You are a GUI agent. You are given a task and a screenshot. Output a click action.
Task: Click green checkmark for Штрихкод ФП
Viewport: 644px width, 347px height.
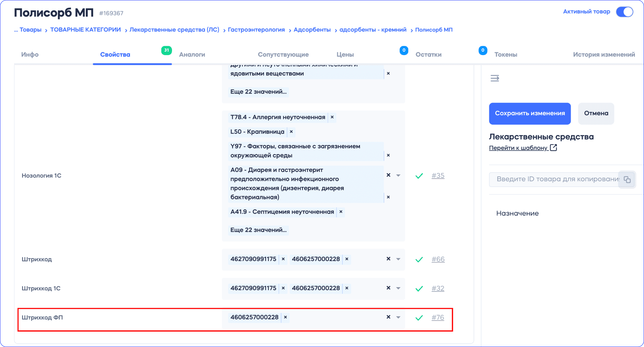tap(419, 318)
